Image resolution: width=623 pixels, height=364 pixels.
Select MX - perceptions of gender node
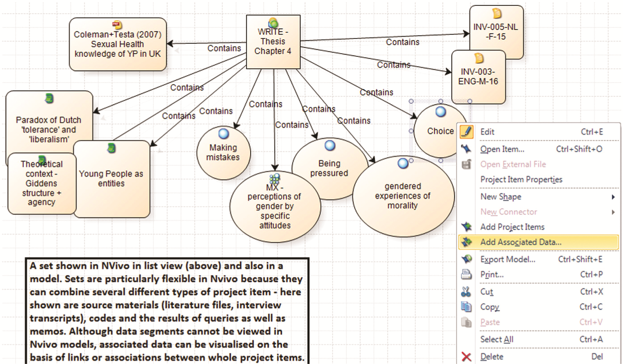[275, 206]
